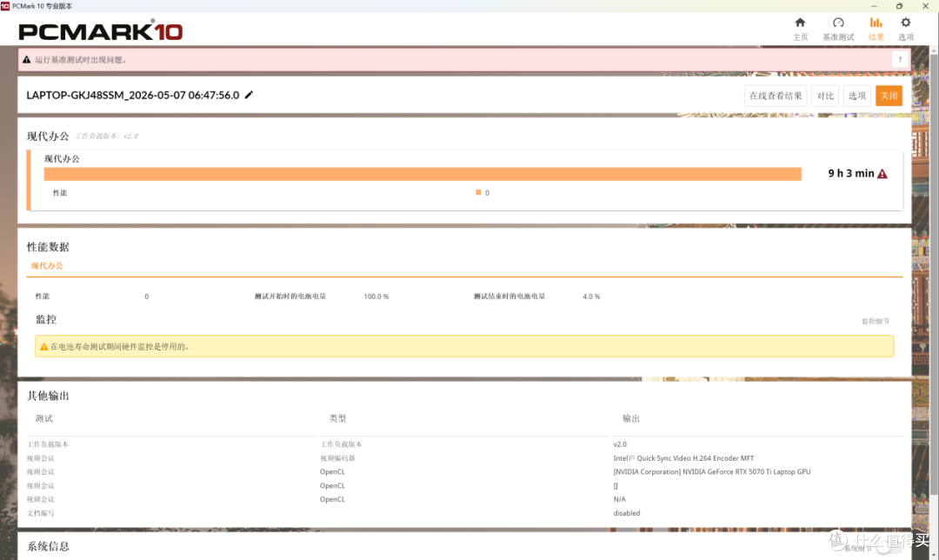Click the 9 h 3 min result value
This screenshot has width=939, height=560.
pyautogui.click(x=851, y=174)
